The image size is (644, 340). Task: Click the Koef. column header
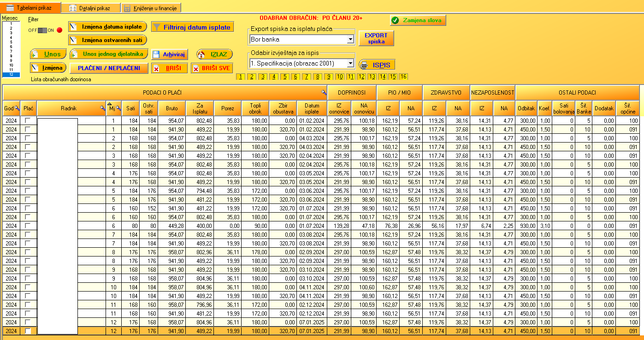click(544, 108)
